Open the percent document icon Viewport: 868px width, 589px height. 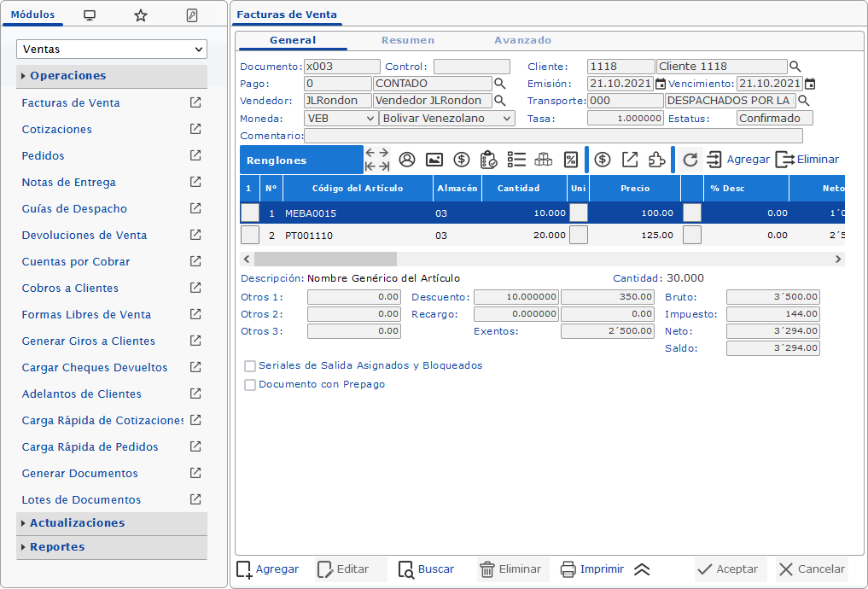[571, 160]
